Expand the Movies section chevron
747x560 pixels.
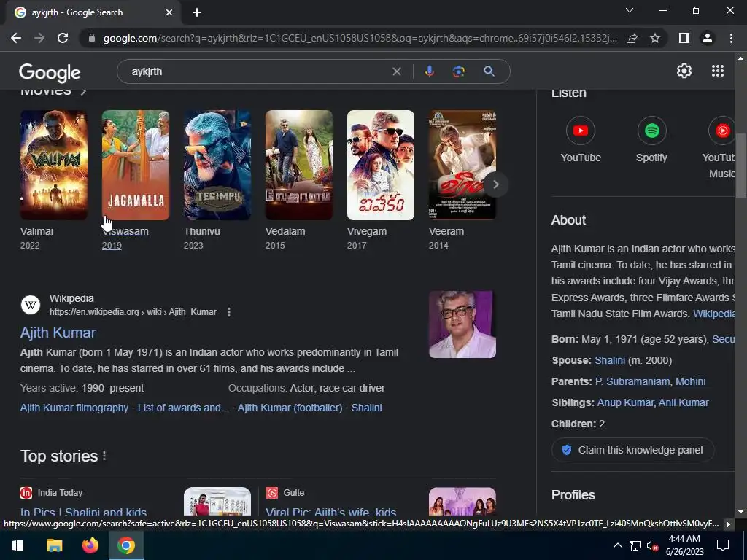tap(83, 91)
